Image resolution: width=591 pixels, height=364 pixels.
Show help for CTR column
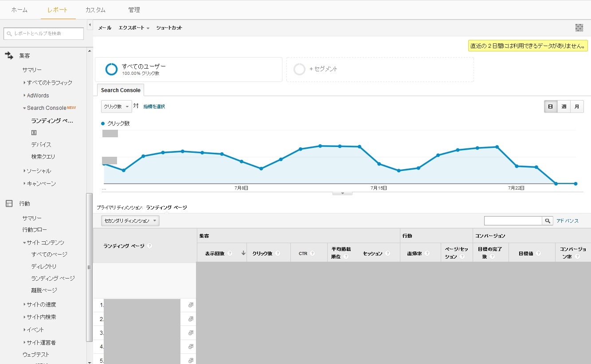(312, 253)
